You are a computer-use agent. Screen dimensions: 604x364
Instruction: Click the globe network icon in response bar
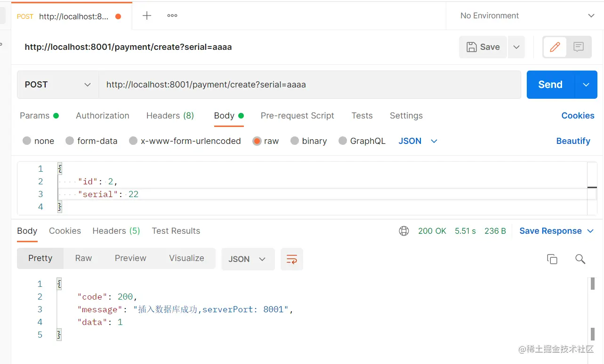pos(403,231)
